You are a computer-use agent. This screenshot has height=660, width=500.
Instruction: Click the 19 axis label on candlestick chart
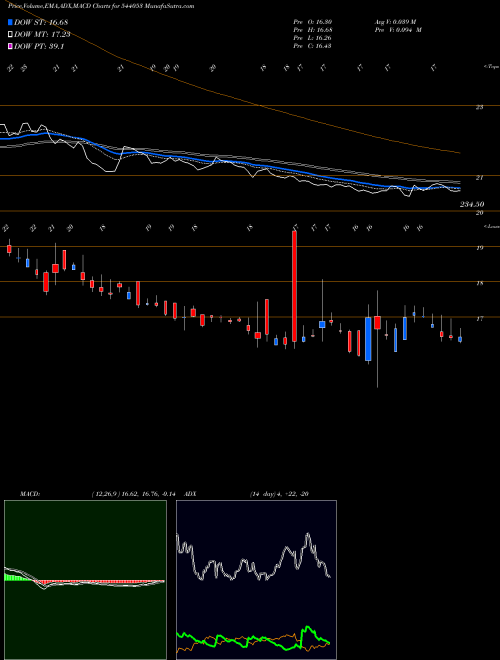tap(479, 248)
